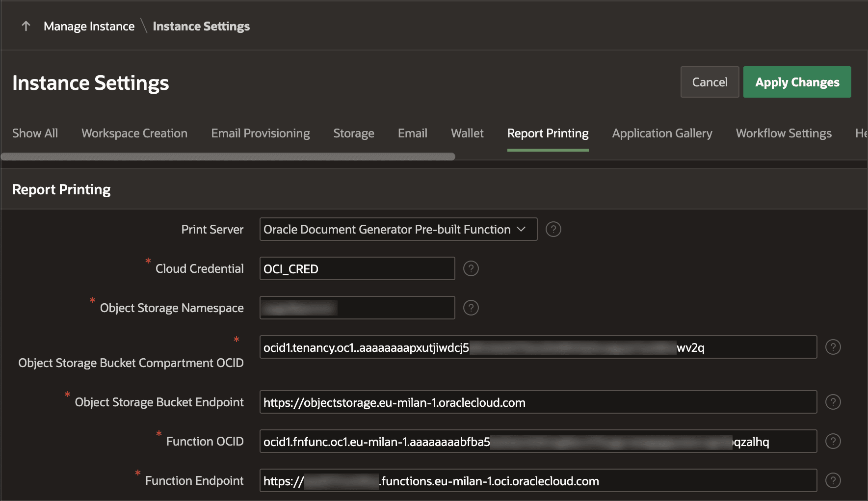Click the Report Printing section heading
This screenshot has width=868, height=501.
click(x=61, y=189)
